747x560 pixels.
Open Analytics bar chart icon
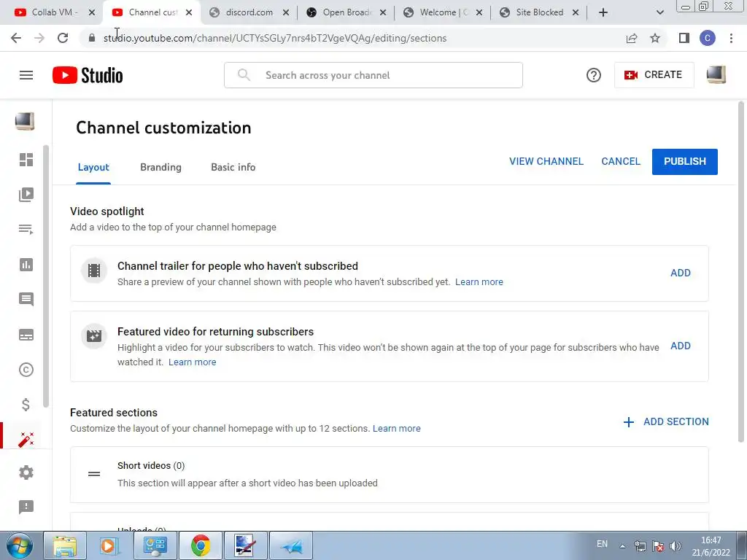click(26, 265)
